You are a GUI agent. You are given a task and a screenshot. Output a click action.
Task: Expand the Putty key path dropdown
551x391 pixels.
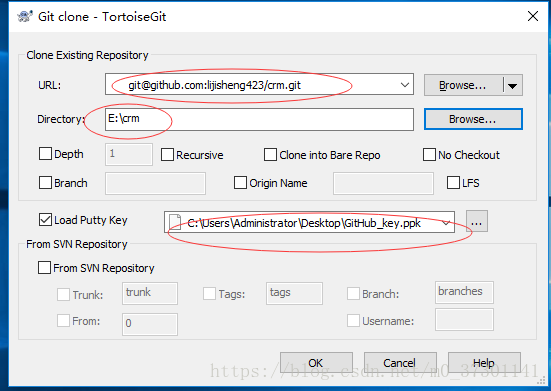(x=446, y=222)
